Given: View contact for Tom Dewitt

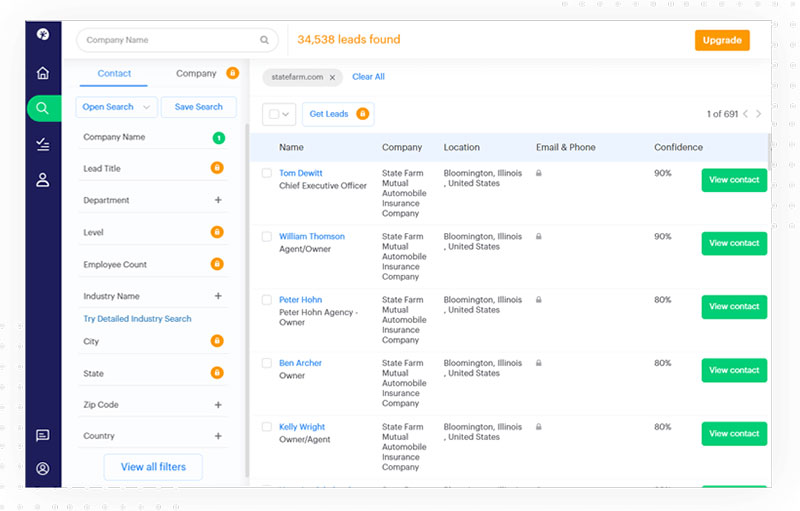Looking at the screenshot, I should (x=734, y=180).
